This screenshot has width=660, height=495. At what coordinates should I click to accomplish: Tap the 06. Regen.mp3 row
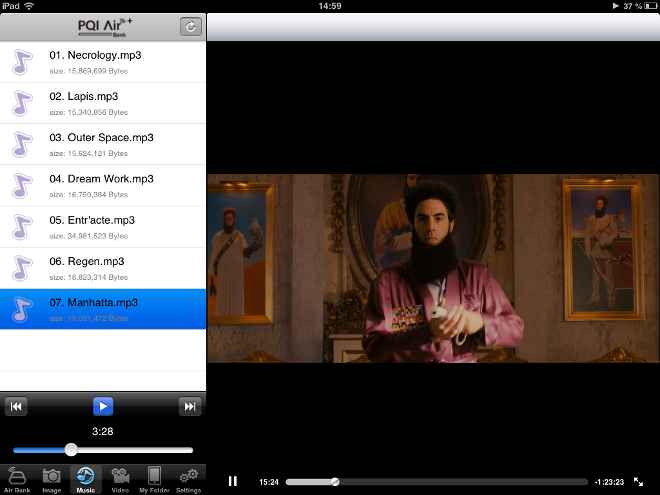[x=103, y=269]
